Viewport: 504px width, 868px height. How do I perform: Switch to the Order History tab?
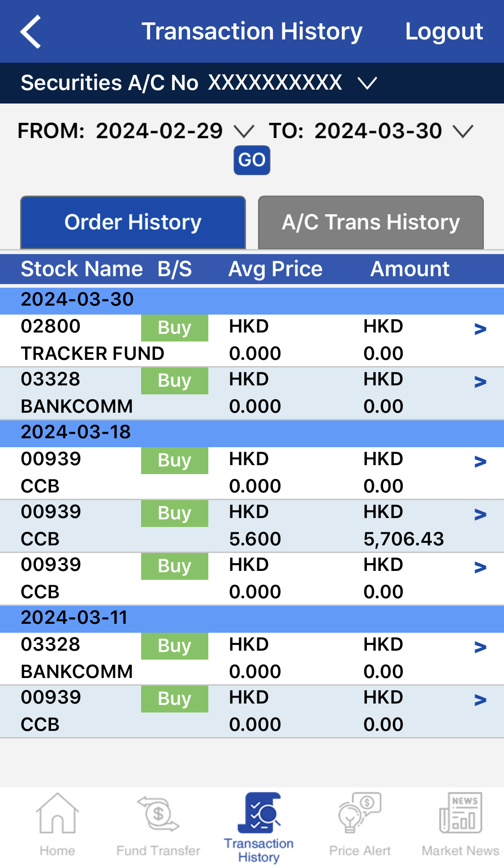click(133, 222)
